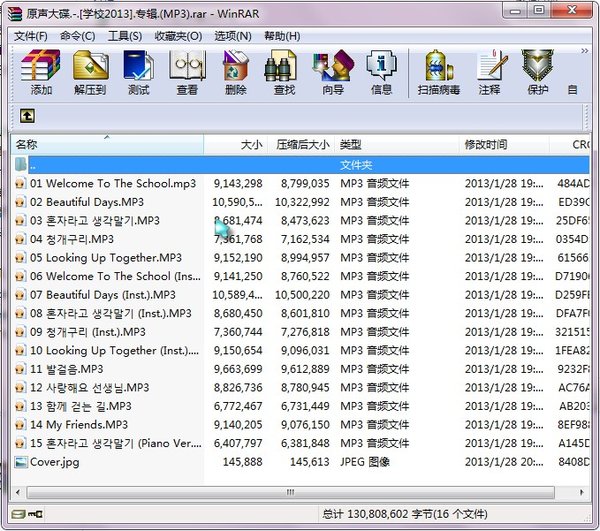Screen dimensions: 600x531
Task: Select file 07 Beautiful Days (Inst.).MP3
Action: coord(103,295)
